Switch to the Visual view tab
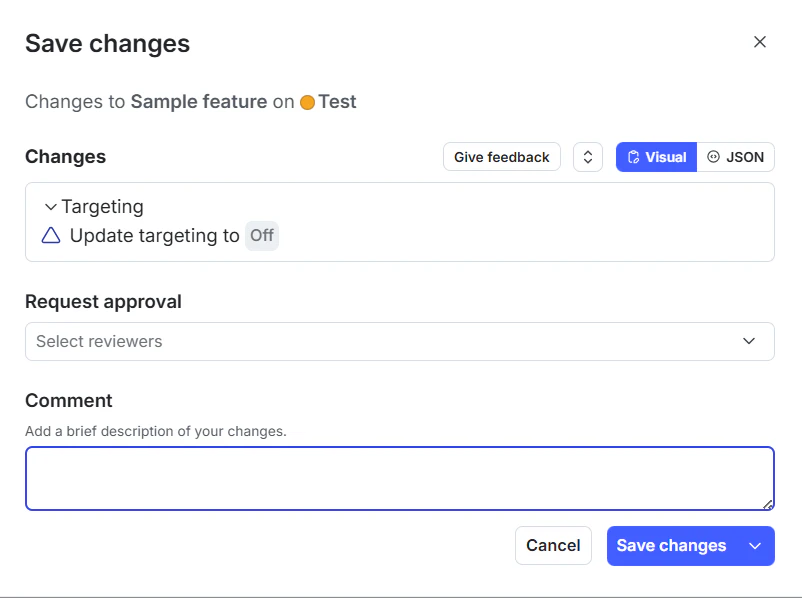Screen dimensions: 802x598 tap(656, 157)
